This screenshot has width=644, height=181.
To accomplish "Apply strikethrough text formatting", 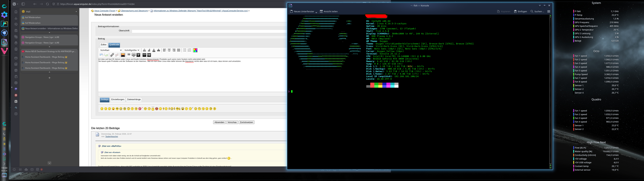I will pos(158,50).
